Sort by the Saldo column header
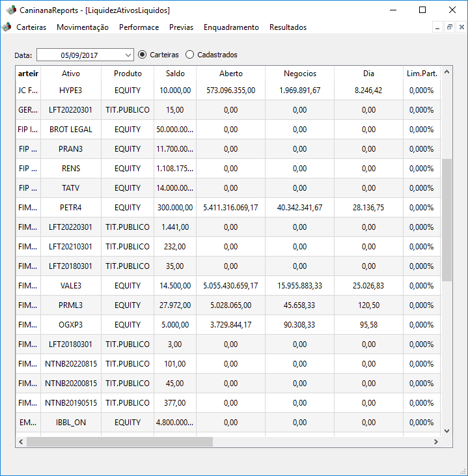Screen dimensions: 468x476 click(175, 74)
